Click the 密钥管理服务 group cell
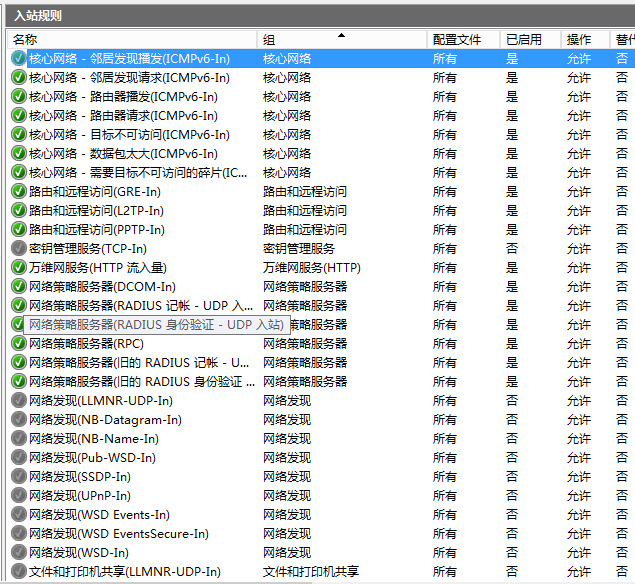The image size is (635, 584). click(299, 249)
